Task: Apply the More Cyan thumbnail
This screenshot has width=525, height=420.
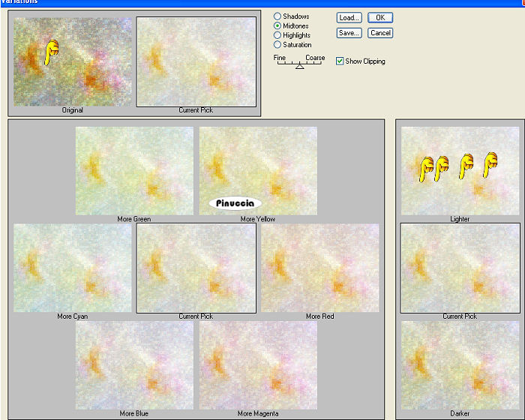Action: click(x=72, y=268)
